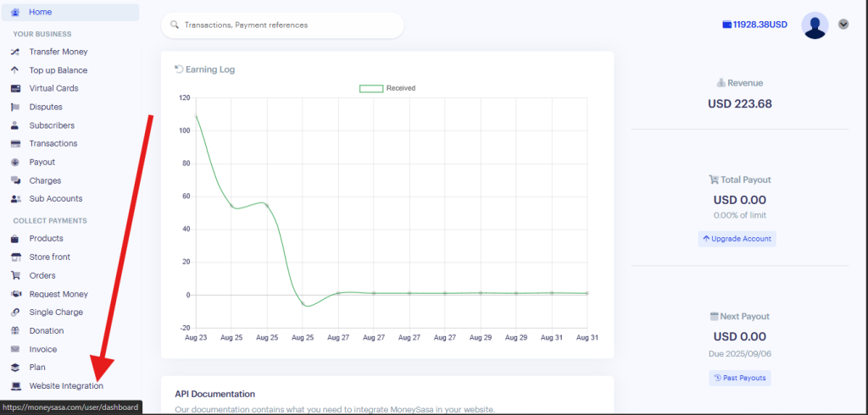Click the wallet icon beside balance
This screenshot has width=868, height=415.
(726, 25)
